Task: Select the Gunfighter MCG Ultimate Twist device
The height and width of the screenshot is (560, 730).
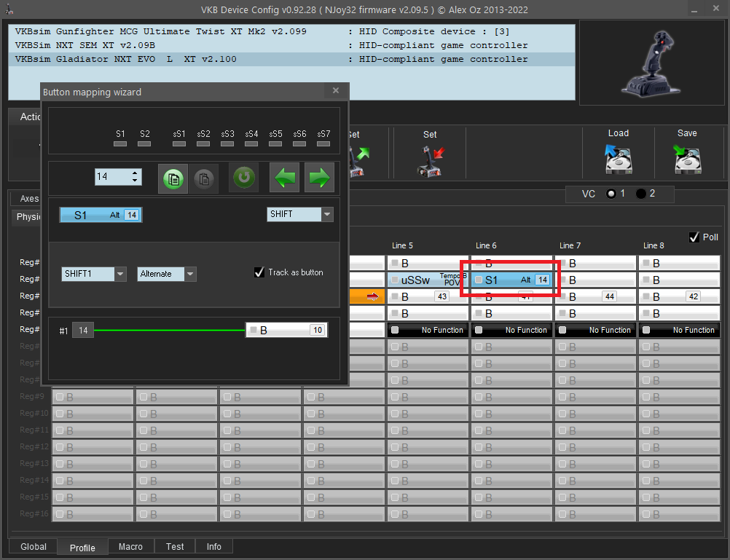Action: (x=291, y=31)
